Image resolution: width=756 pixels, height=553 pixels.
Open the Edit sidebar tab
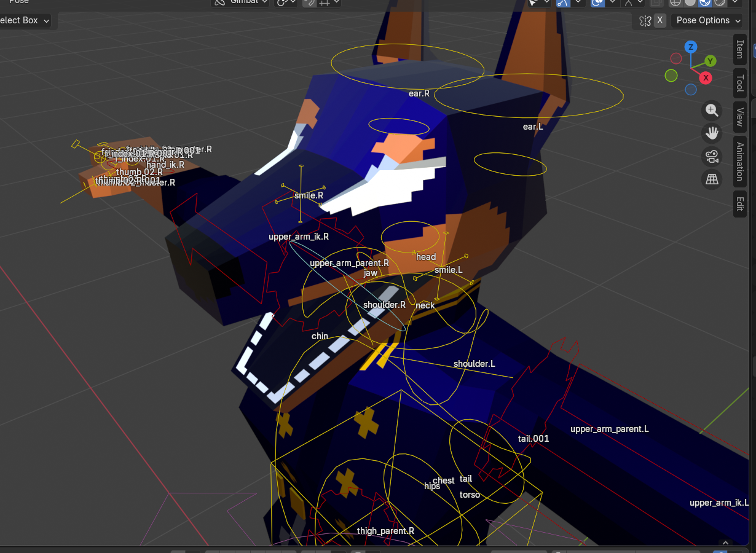(740, 204)
